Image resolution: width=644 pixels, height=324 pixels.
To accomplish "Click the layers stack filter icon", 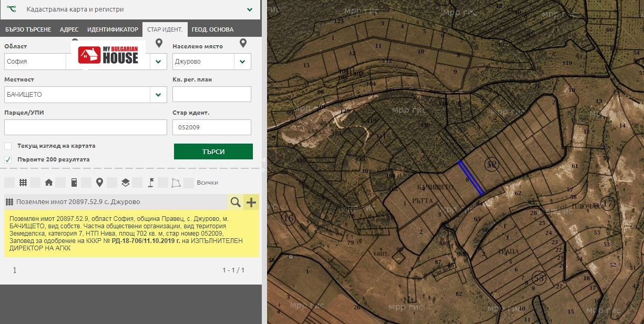I will [x=125, y=183].
